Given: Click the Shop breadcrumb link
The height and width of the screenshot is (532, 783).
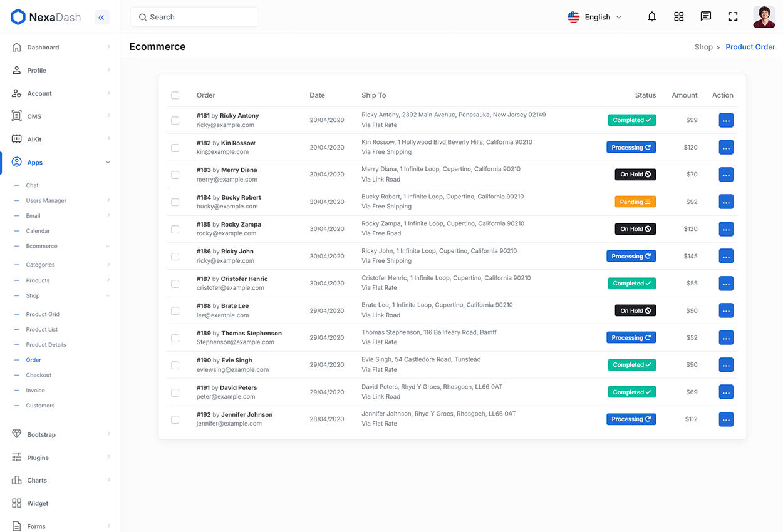Looking at the screenshot, I should [x=703, y=47].
